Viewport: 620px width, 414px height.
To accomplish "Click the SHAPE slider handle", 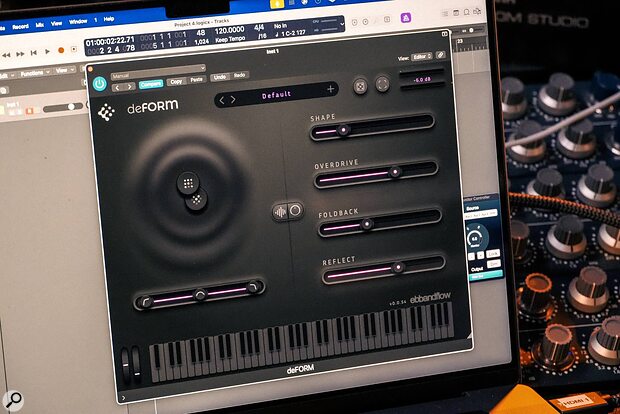I will 343,129.
